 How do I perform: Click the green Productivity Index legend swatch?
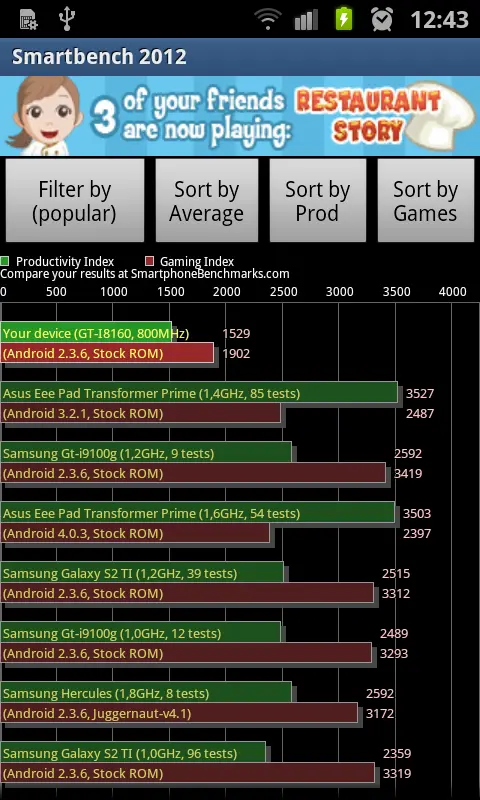click(x=5, y=262)
